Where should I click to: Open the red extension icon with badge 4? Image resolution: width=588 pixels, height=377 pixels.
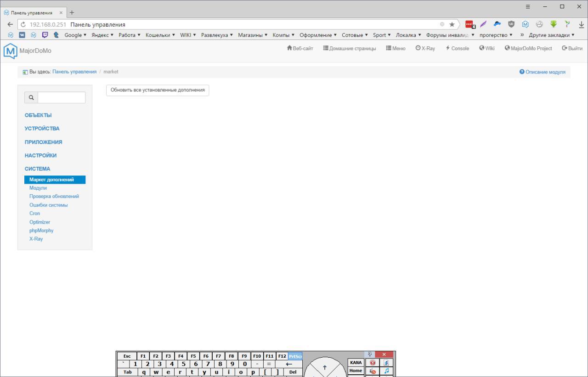[470, 25]
